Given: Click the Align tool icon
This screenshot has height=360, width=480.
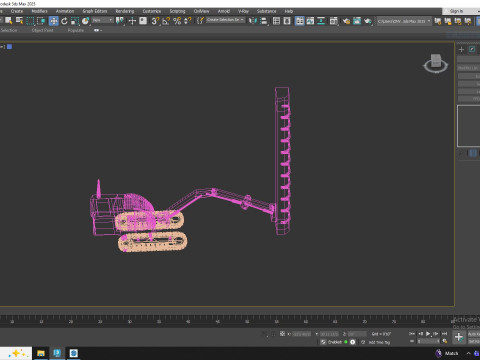Looking at the screenshot, I should 263,21.
